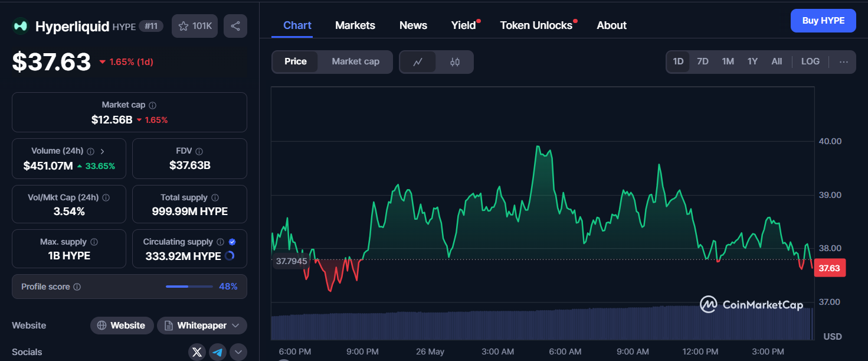Click the Buy HYPE button
The image size is (868, 361).
click(823, 21)
